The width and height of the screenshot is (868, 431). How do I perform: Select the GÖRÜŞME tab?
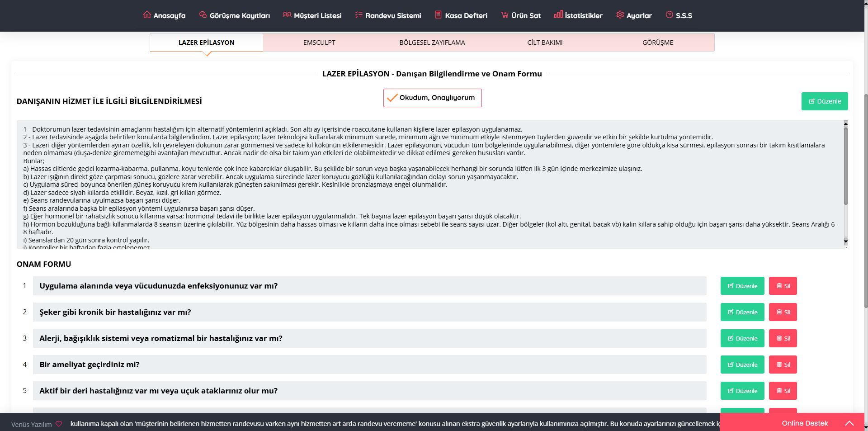(x=657, y=43)
